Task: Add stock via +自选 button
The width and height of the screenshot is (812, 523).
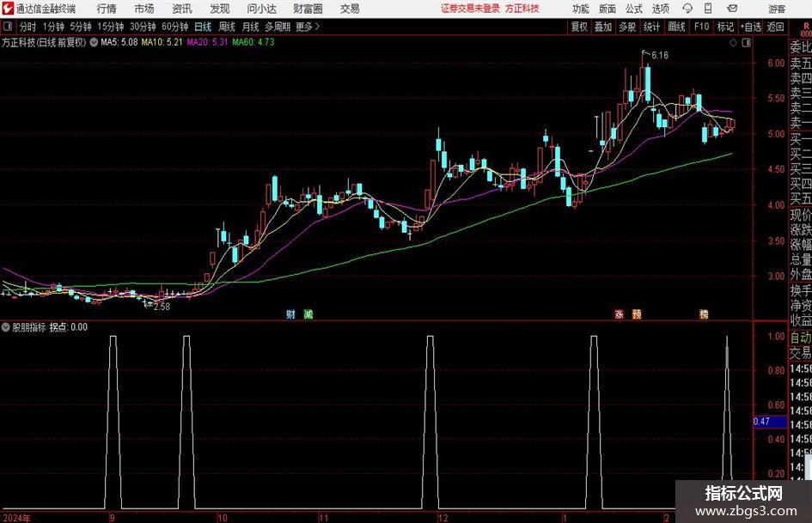Action: 751,27
